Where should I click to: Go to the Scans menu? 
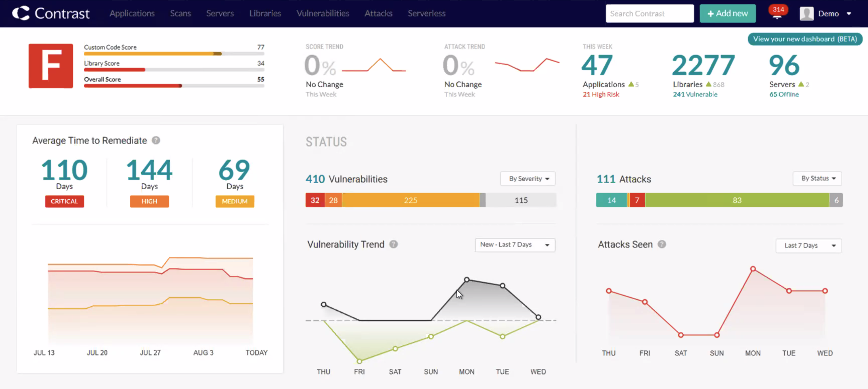click(x=180, y=14)
